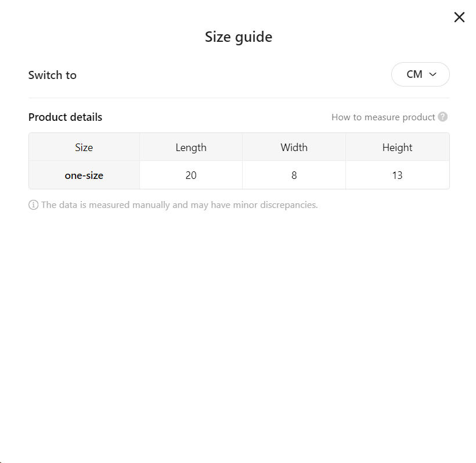This screenshot has width=476, height=463.
Task: Click the word discrepancies in the note
Action: coord(289,205)
